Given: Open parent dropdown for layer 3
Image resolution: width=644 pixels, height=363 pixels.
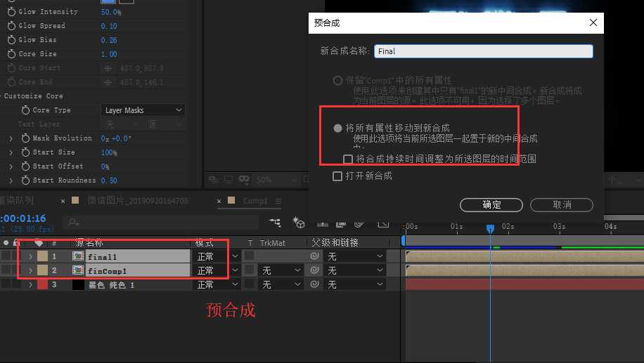Looking at the screenshot, I should (355, 284).
